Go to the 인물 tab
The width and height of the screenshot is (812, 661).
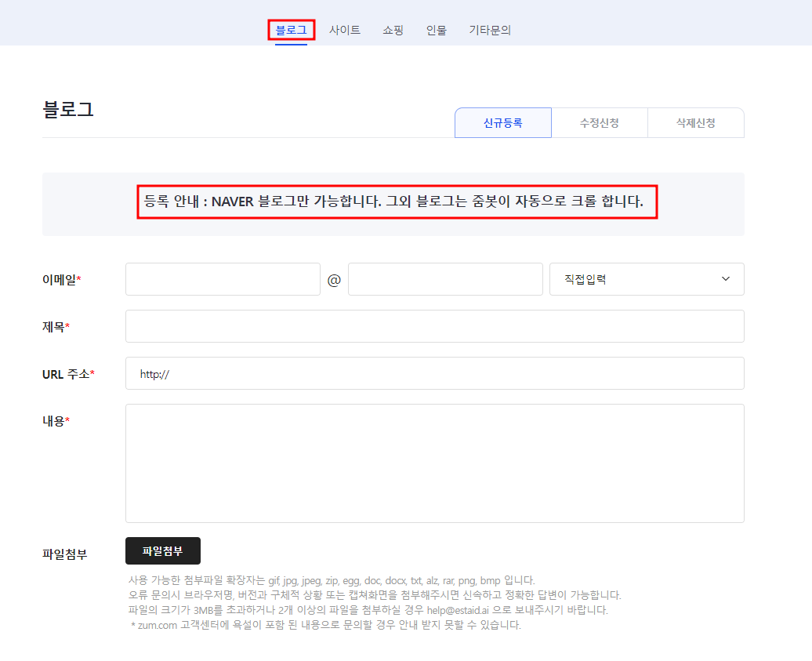(x=436, y=30)
